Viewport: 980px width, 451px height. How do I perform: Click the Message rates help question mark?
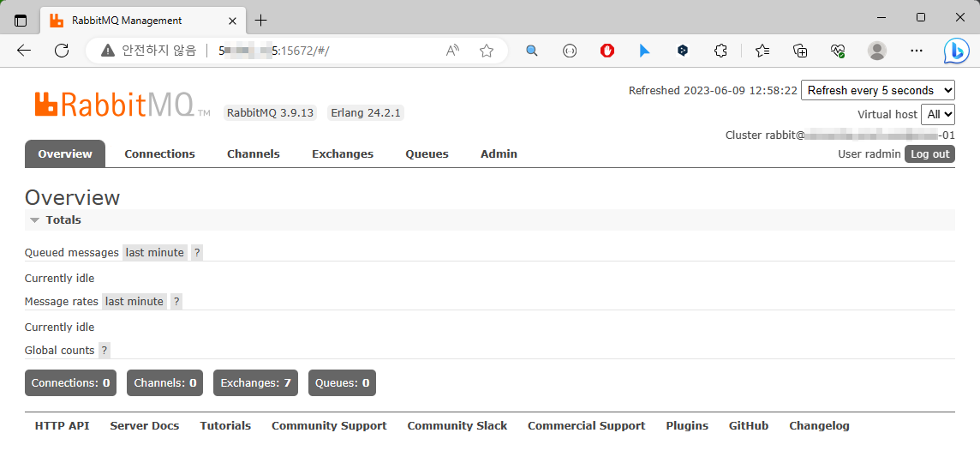coord(176,302)
